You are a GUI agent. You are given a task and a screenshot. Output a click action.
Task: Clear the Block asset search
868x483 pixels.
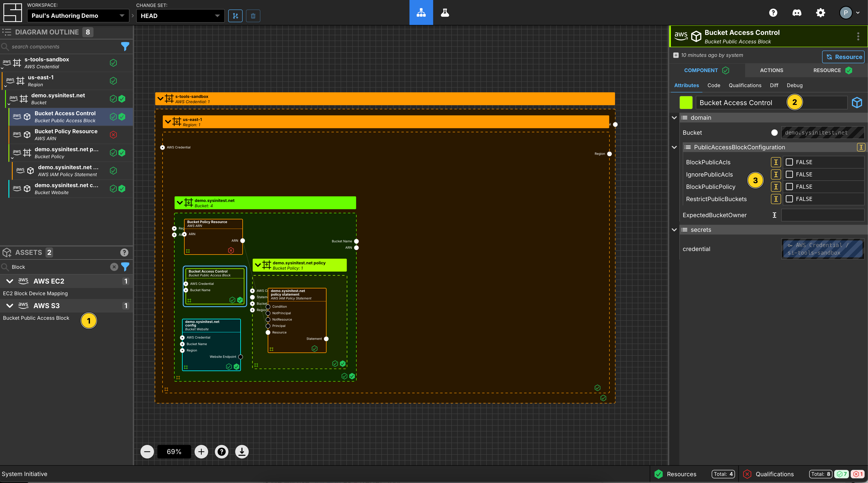tap(114, 267)
